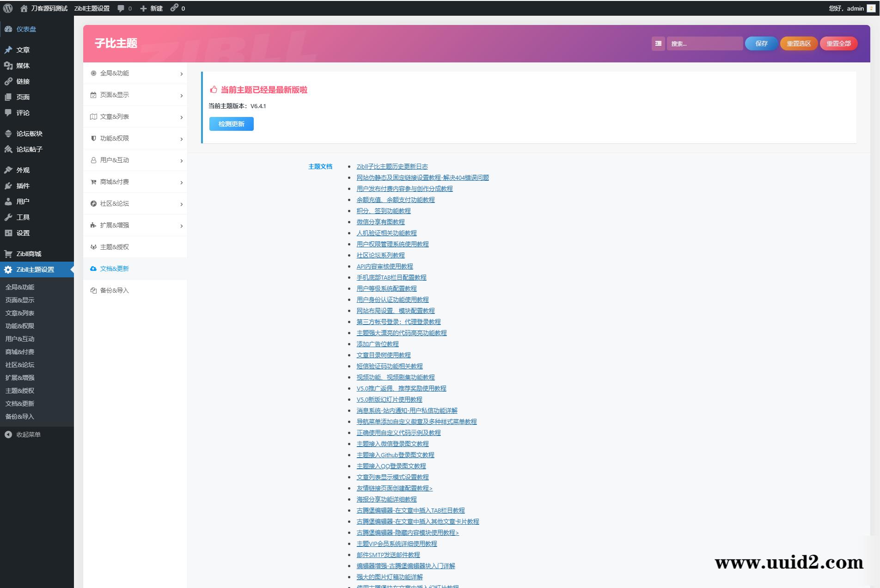Click the 外观 appearance brush icon
This screenshot has width=880, height=588.
pyautogui.click(x=8, y=170)
